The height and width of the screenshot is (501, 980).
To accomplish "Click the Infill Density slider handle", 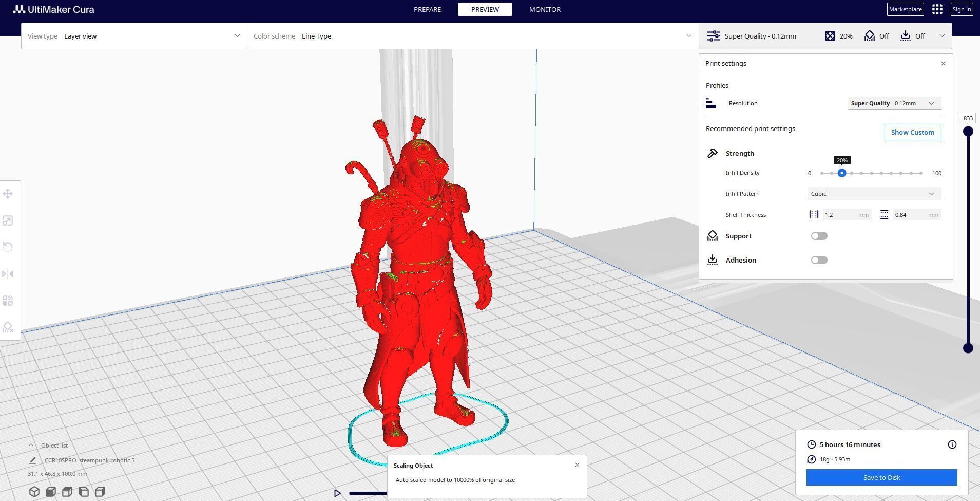I will 842,173.
